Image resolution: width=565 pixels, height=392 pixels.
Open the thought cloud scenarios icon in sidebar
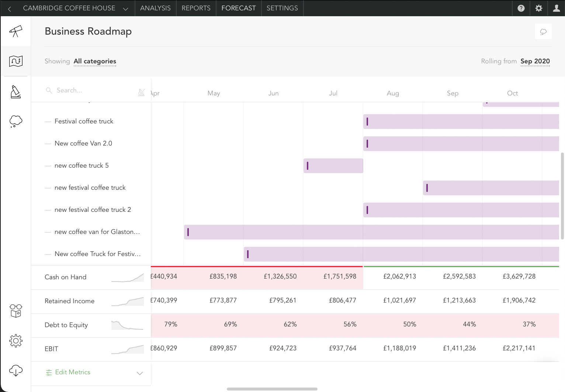coord(15,121)
